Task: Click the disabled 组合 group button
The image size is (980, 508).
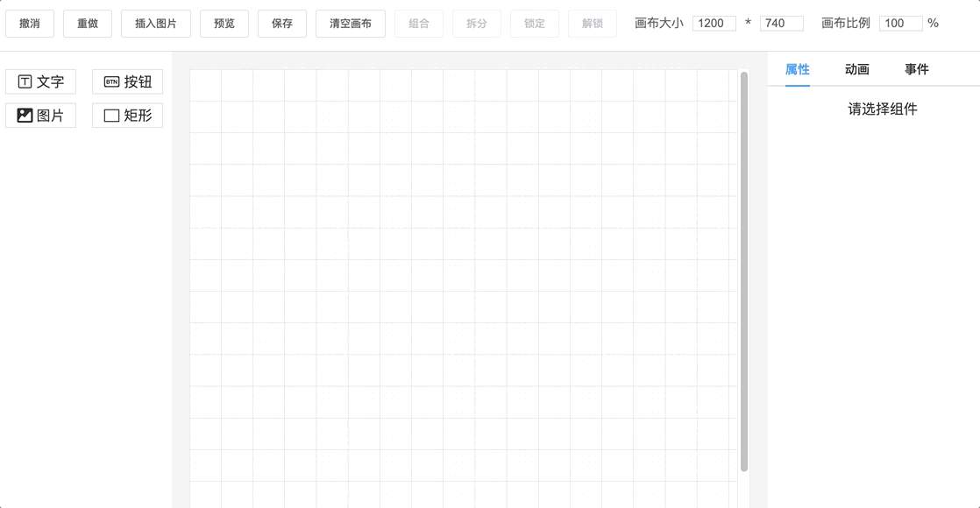Action: point(419,24)
